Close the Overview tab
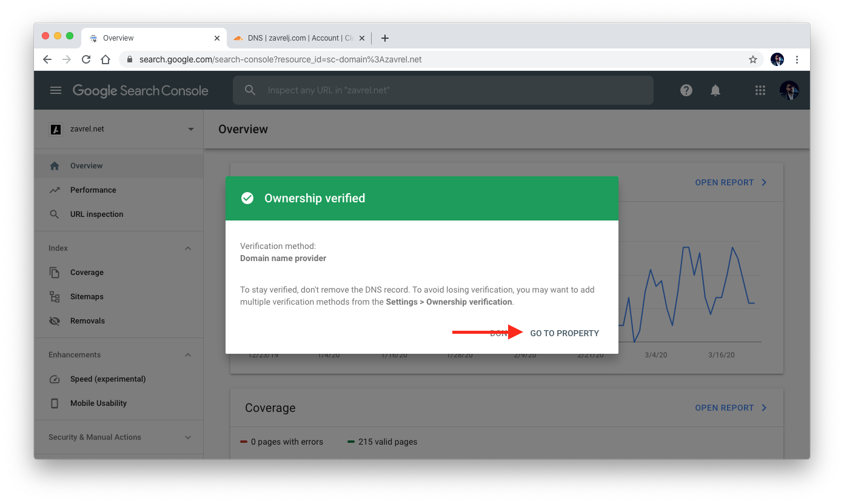The width and height of the screenshot is (844, 504). pyautogui.click(x=217, y=38)
